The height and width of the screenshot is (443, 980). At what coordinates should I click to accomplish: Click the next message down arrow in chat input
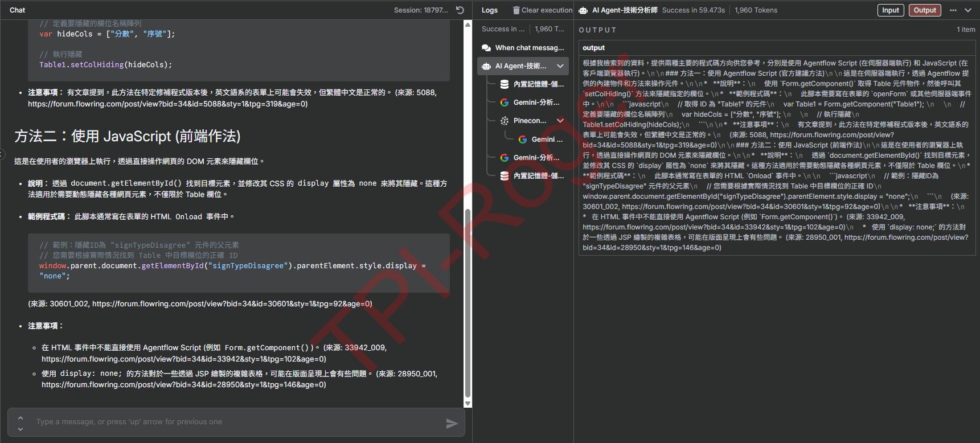click(x=20, y=429)
